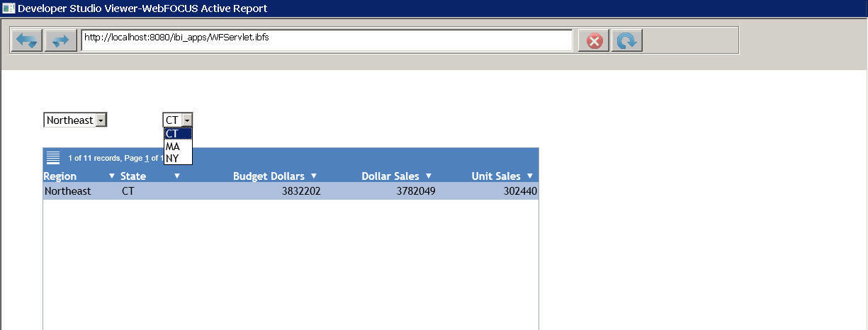
Task: Open the Dollar Sales column menu arrow
Action: (429, 176)
